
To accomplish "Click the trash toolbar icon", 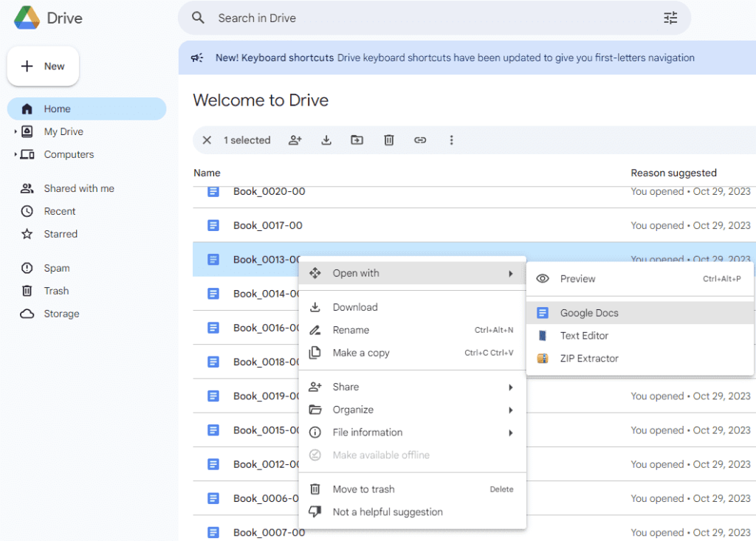I will pos(388,140).
